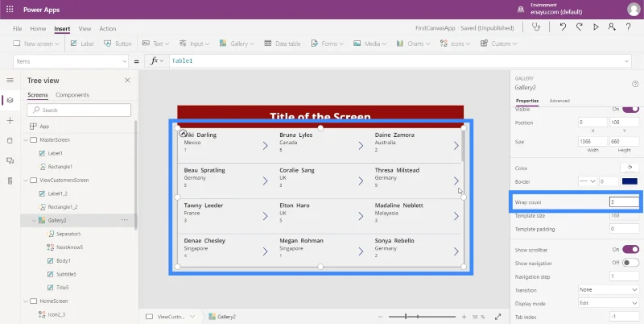Click the Undo arrow

coord(563,27)
